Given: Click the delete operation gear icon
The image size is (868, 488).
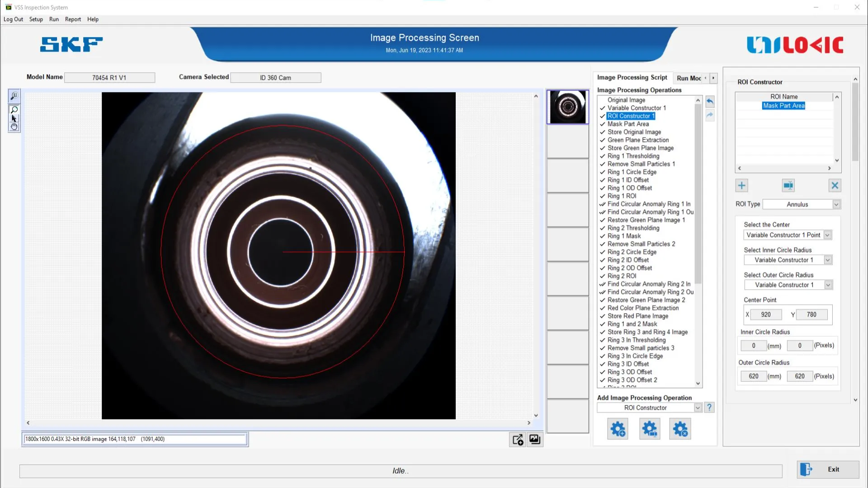Looking at the screenshot, I should (x=680, y=429).
